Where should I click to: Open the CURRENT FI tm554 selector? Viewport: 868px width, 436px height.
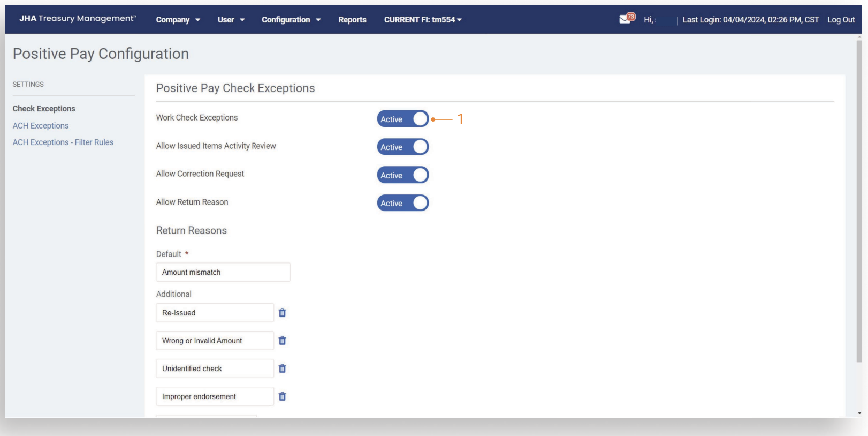422,20
